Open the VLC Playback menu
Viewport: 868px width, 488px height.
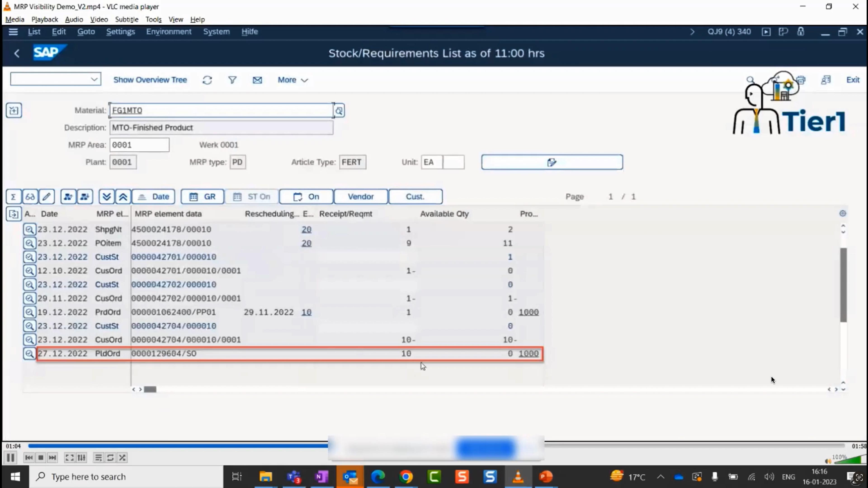pos(45,19)
